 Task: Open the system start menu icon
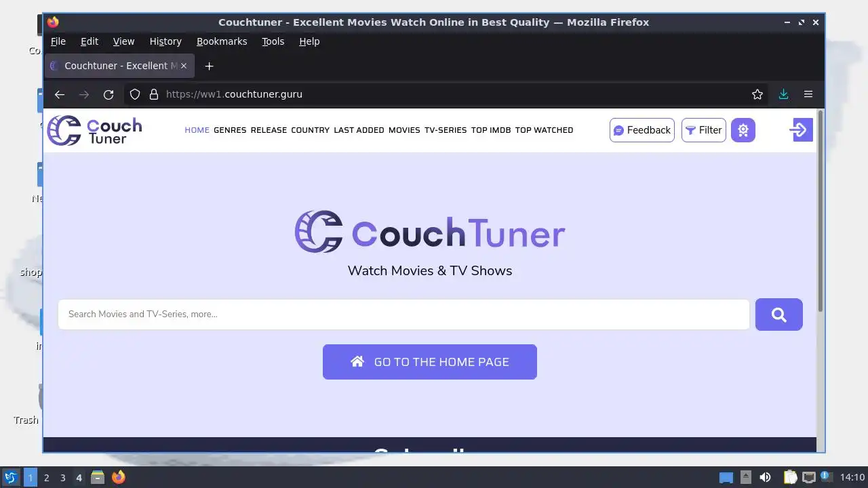(10, 477)
